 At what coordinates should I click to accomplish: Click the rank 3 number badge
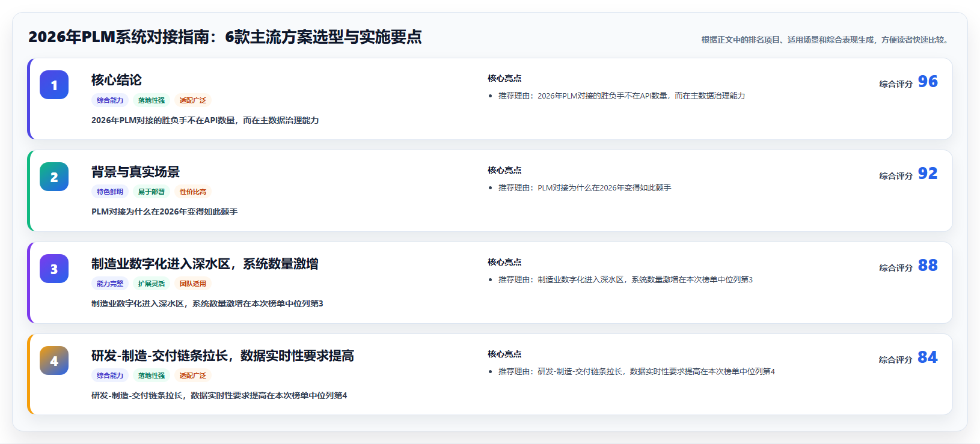tap(54, 269)
